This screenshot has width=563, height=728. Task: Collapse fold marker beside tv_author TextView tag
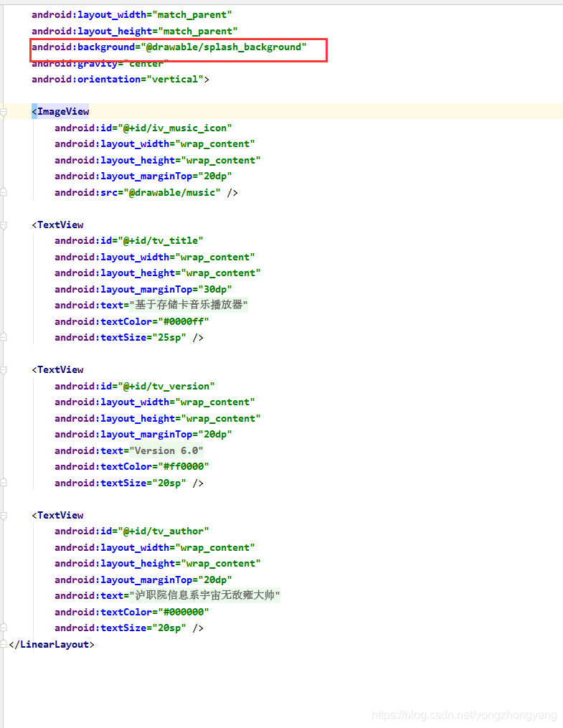(4, 516)
